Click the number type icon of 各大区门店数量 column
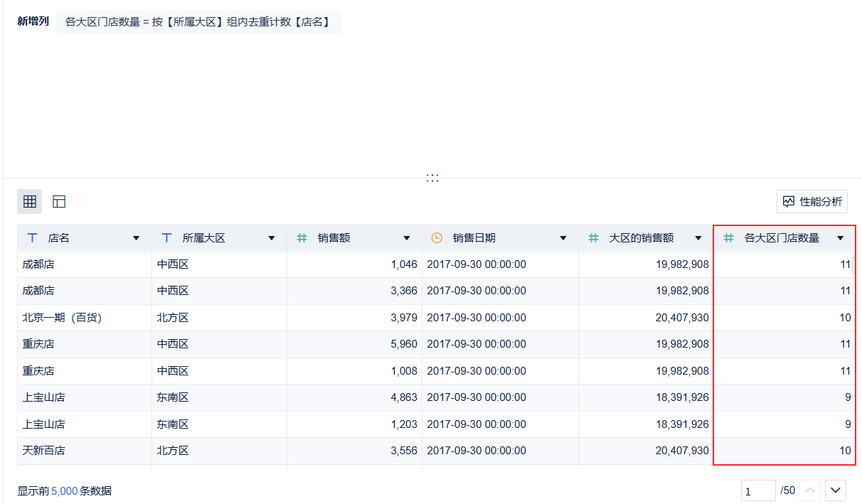The width and height of the screenshot is (862, 504). pyautogui.click(x=728, y=238)
